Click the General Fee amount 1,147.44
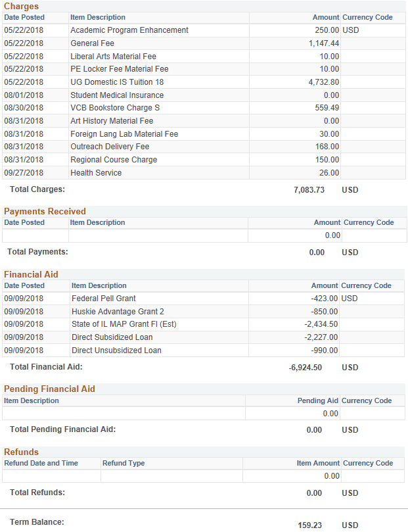The width and height of the screenshot is (408, 532). 324,43
